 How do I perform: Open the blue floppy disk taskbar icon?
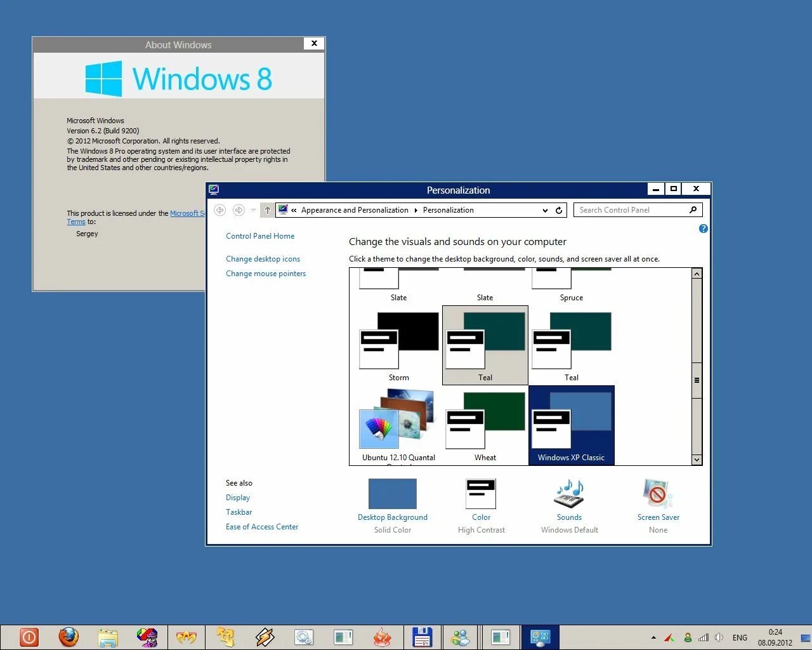(x=422, y=637)
